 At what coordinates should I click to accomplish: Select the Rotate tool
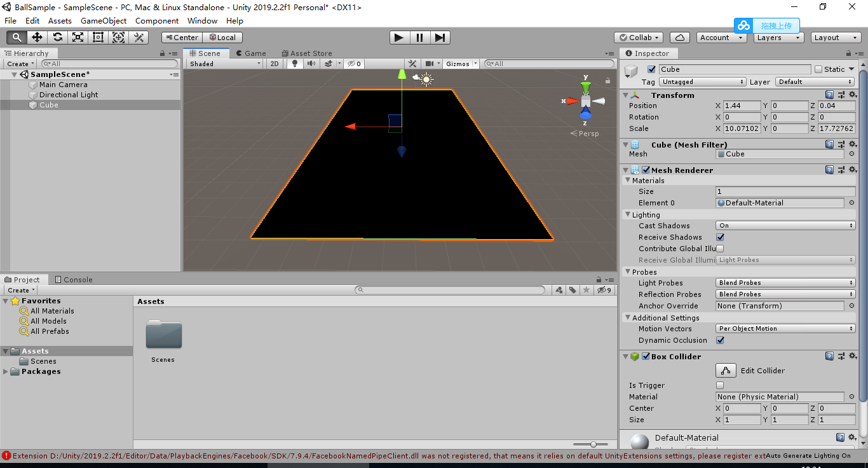point(57,37)
